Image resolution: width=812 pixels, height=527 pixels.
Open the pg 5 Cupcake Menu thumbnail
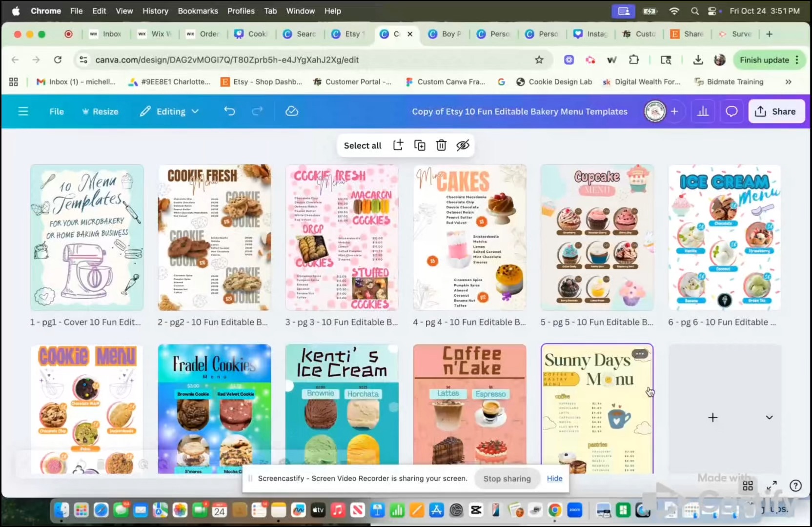(597, 238)
